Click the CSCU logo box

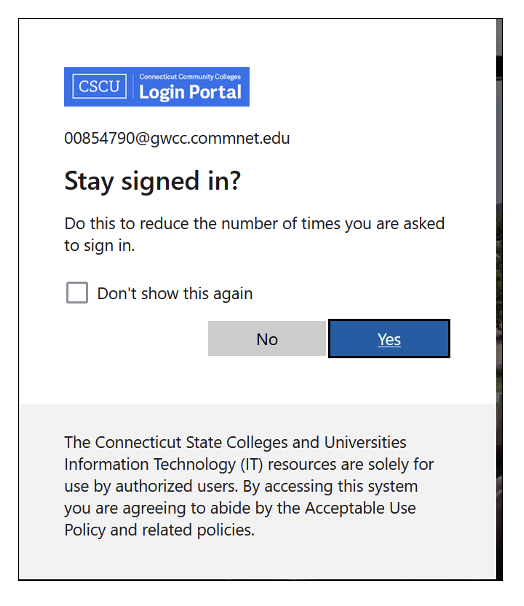[x=99, y=86]
